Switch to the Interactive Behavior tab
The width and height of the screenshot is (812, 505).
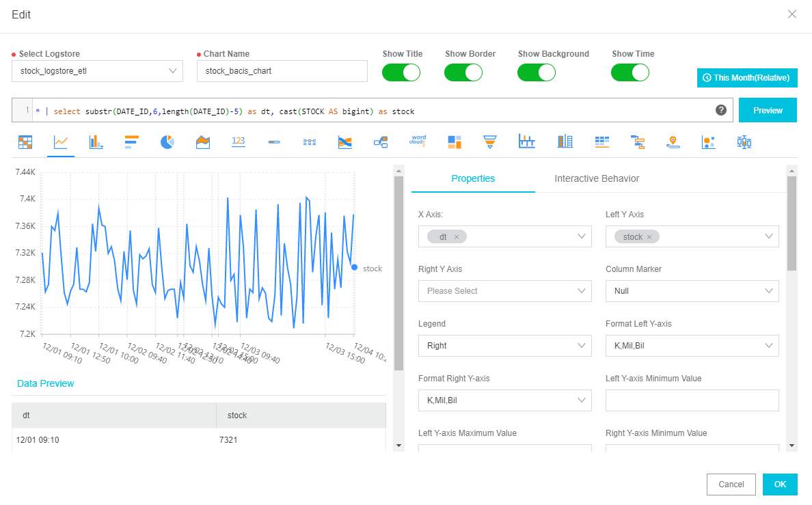pos(597,178)
